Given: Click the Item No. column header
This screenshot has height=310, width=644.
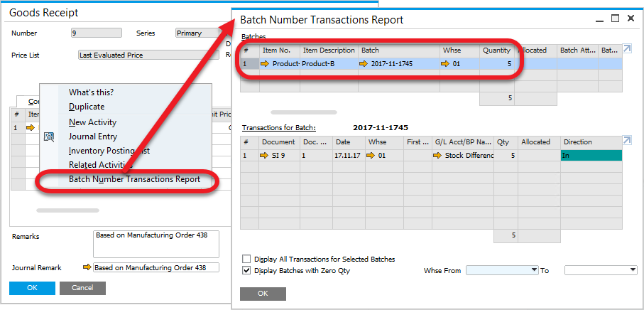Looking at the screenshot, I should click(x=280, y=50).
